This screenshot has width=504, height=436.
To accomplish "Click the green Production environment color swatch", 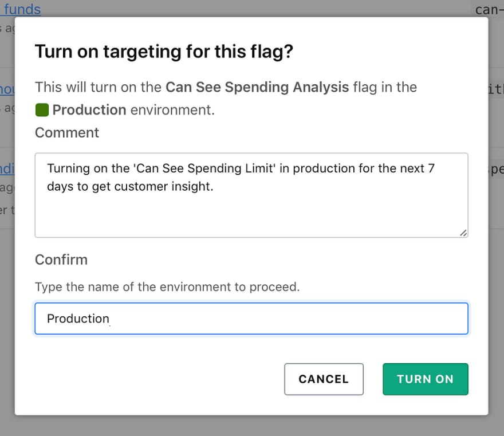I will 42,110.
